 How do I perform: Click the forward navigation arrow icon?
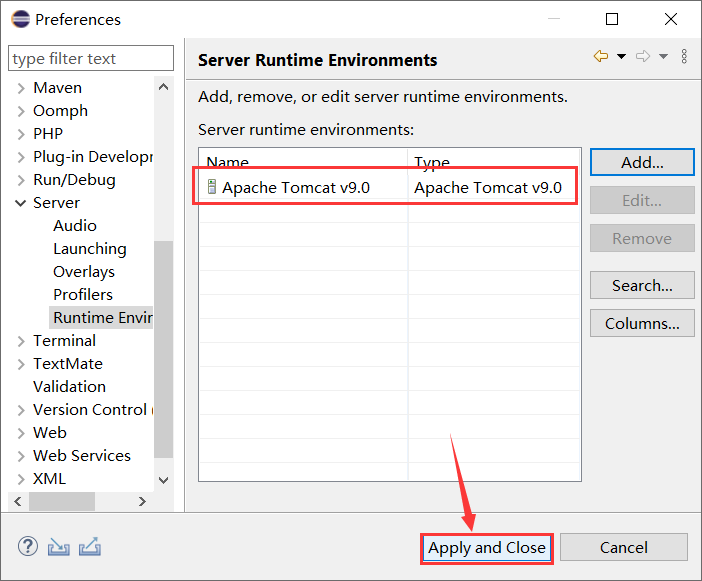point(643,57)
